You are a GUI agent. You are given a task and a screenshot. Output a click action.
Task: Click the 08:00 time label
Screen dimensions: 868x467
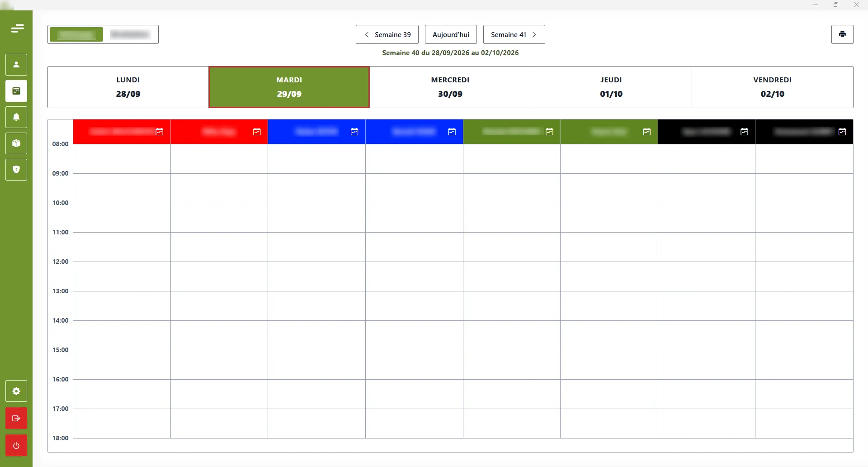click(x=60, y=144)
